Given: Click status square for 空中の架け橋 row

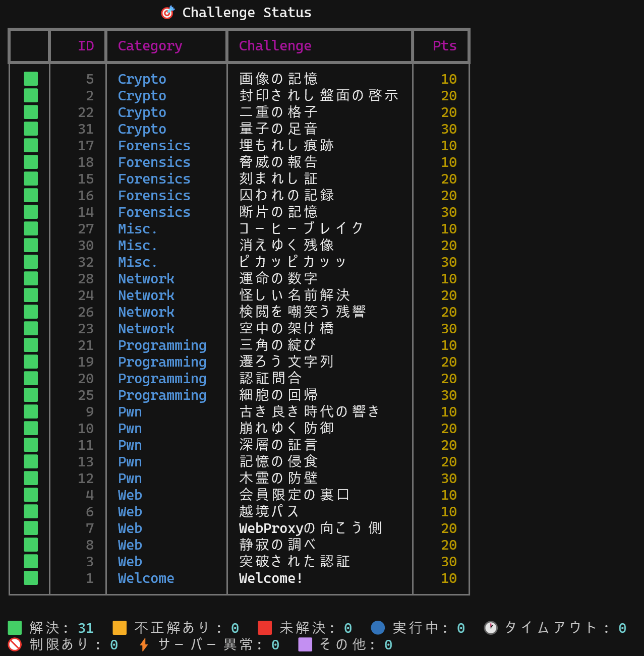Looking at the screenshot, I should pyautogui.click(x=31, y=328).
